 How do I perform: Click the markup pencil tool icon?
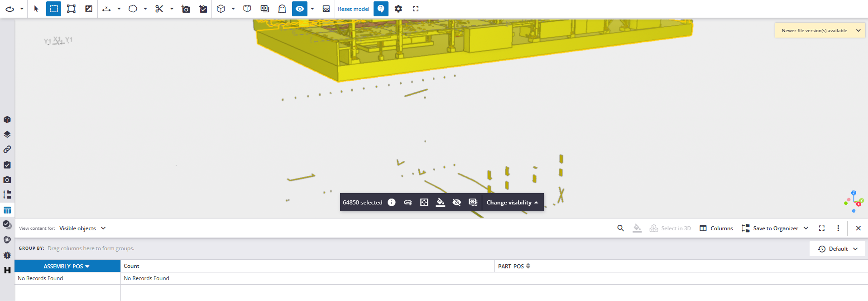coord(89,9)
